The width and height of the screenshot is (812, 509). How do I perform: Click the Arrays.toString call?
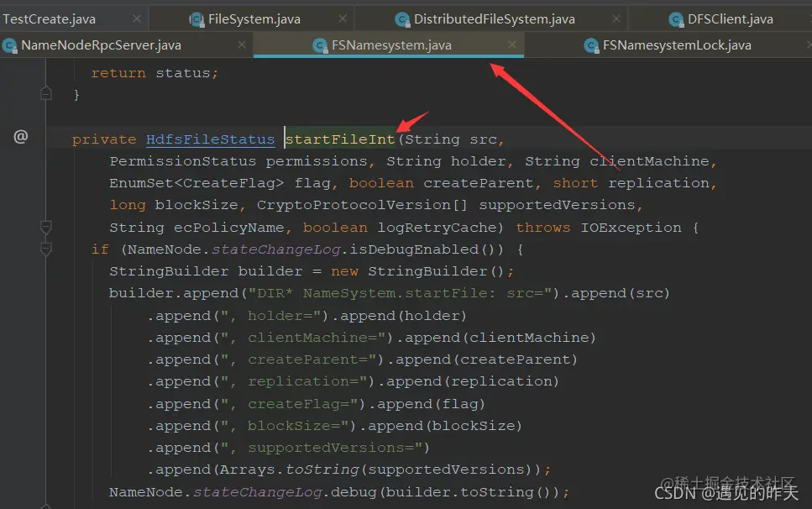380,470
